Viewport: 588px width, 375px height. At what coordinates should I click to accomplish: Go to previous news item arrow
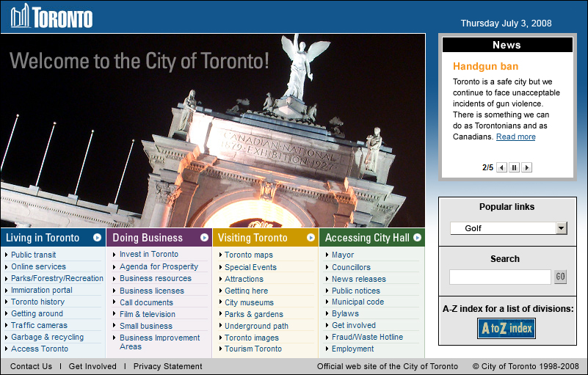(x=501, y=167)
